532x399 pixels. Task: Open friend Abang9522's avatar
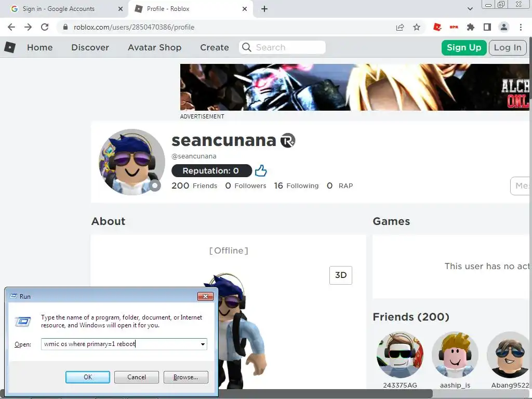509,355
